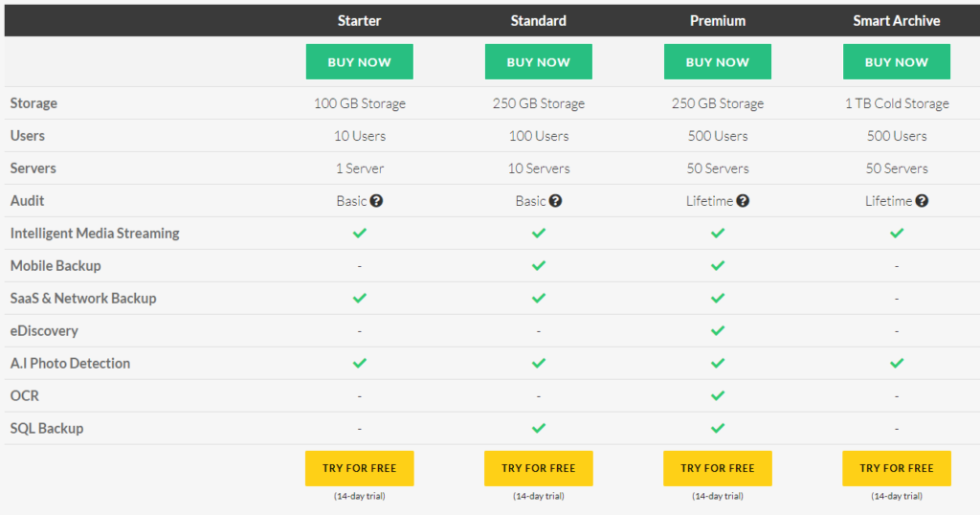Click Buy Now under Premium
Screen dimensions: 980x515
click(x=718, y=62)
